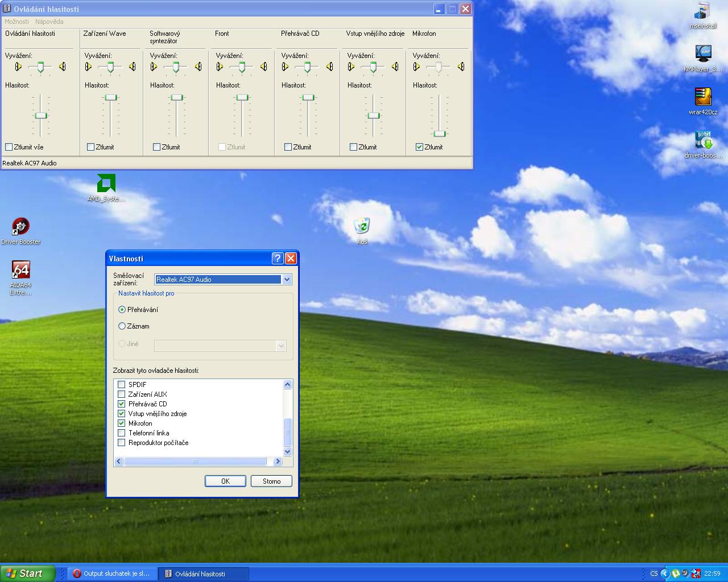This screenshot has width=728, height=582.
Task: Click the Vlastnosti dialog help question button
Action: tap(278, 259)
